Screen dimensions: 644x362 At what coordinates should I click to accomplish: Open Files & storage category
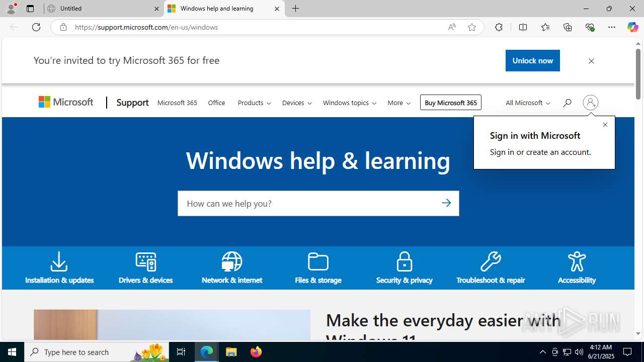pos(318,268)
